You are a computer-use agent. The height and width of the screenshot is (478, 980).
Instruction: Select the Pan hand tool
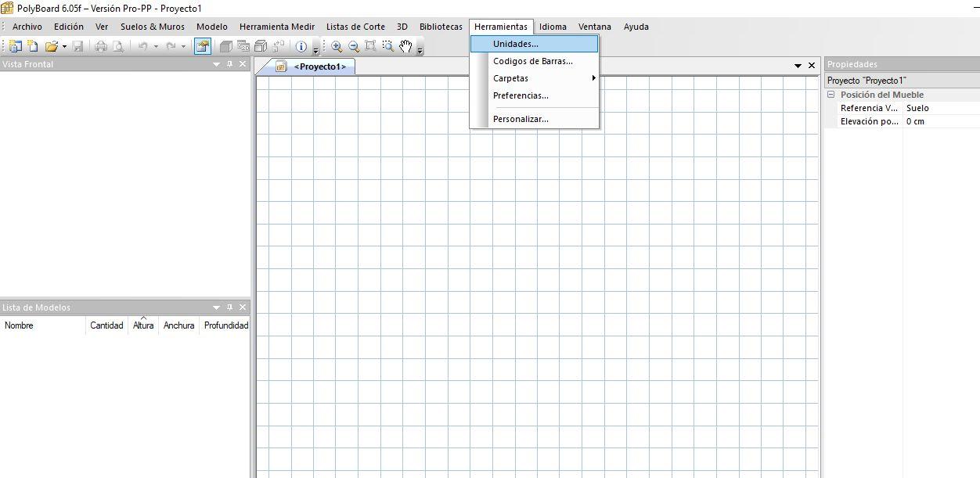click(x=405, y=46)
